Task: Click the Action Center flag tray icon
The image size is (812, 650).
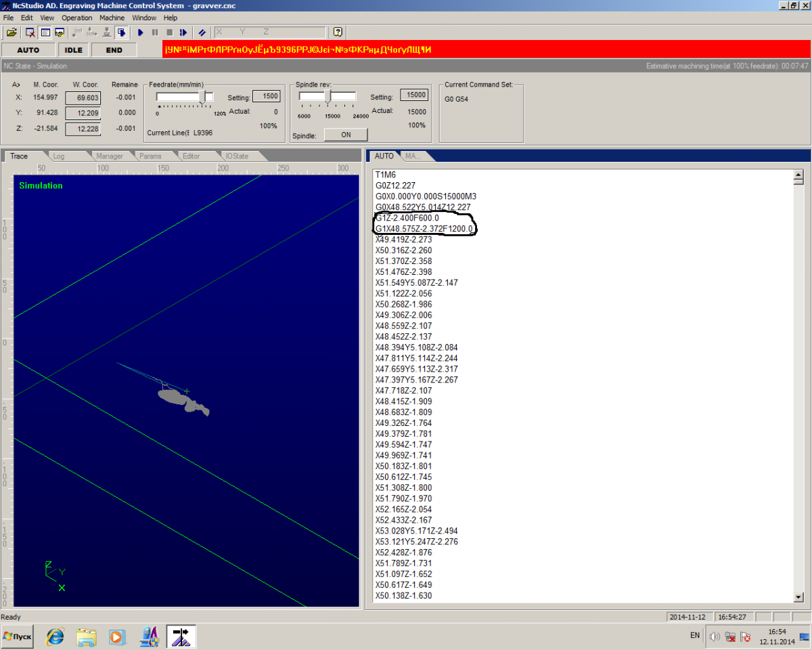Action: (x=745, y=636)
